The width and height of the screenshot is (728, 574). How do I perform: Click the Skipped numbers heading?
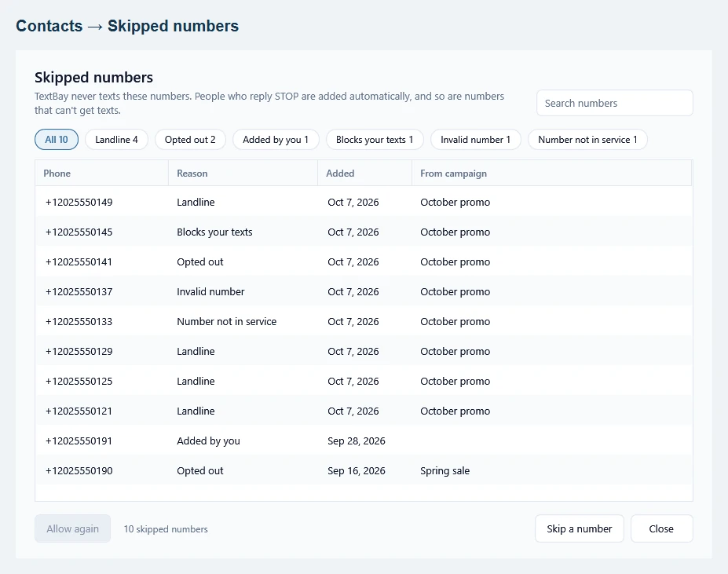point(93,77)
